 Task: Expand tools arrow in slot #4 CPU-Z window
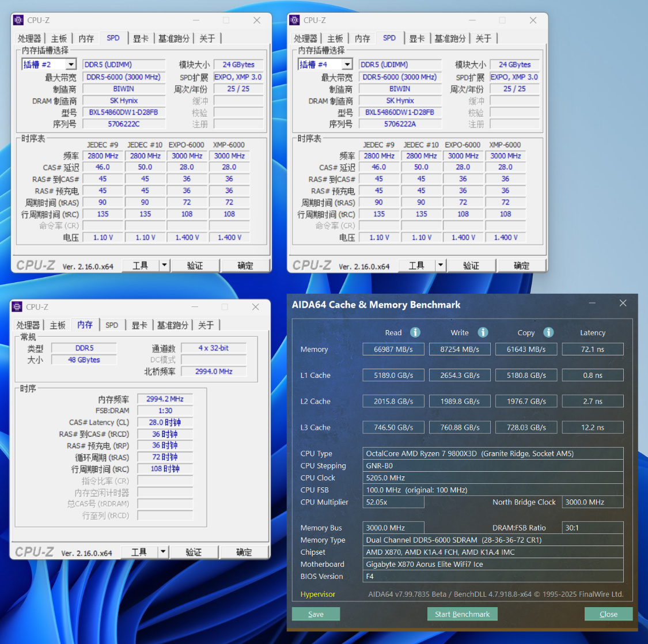(x=441, y=266)
